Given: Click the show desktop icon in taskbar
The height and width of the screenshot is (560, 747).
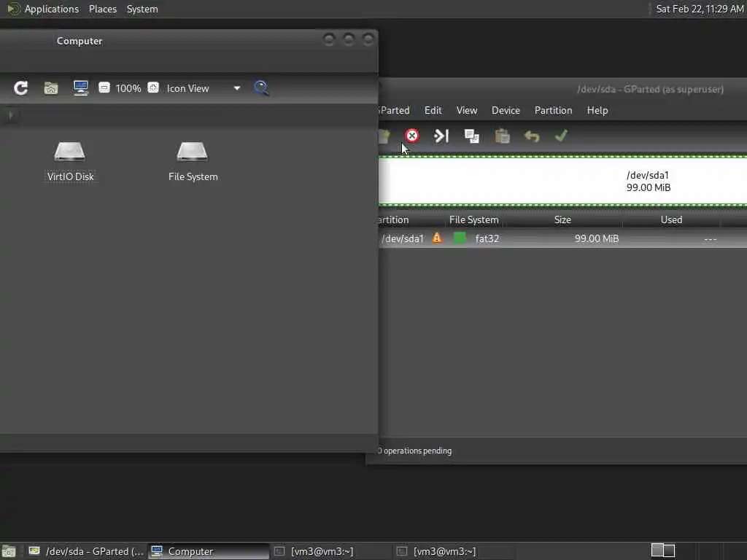Looking at the screenshot, I should pos(9,551).
